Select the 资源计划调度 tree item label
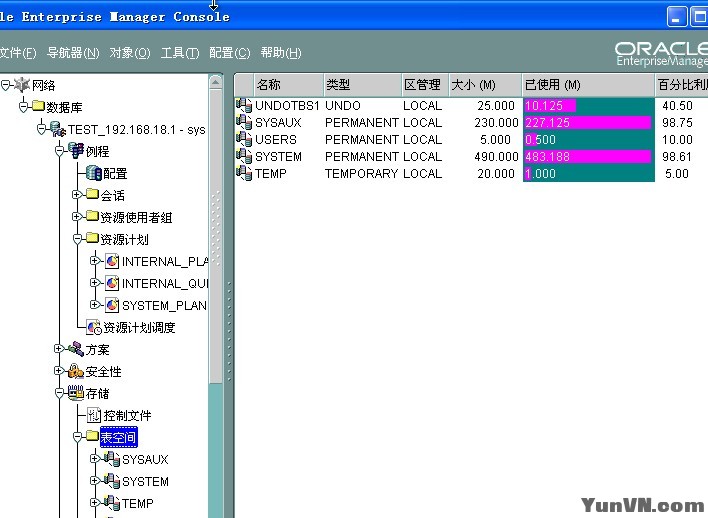The image size is (708, 518). click(139, 327)
